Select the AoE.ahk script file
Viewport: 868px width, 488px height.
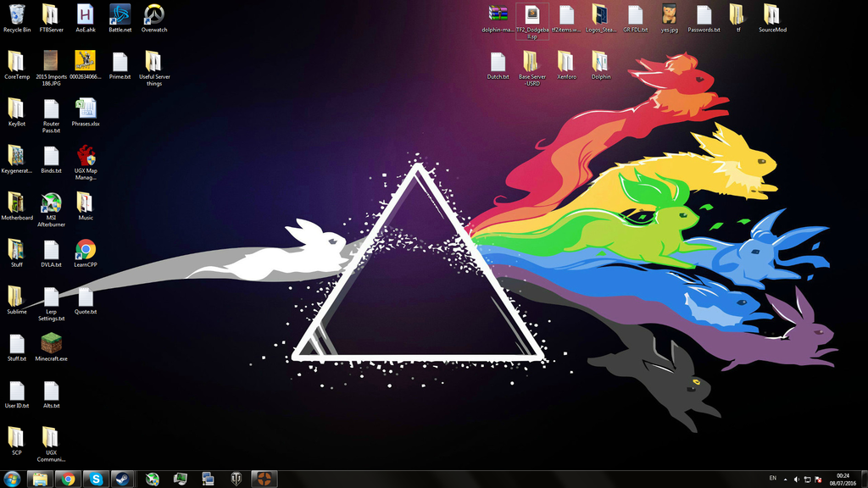pos(86,19)
